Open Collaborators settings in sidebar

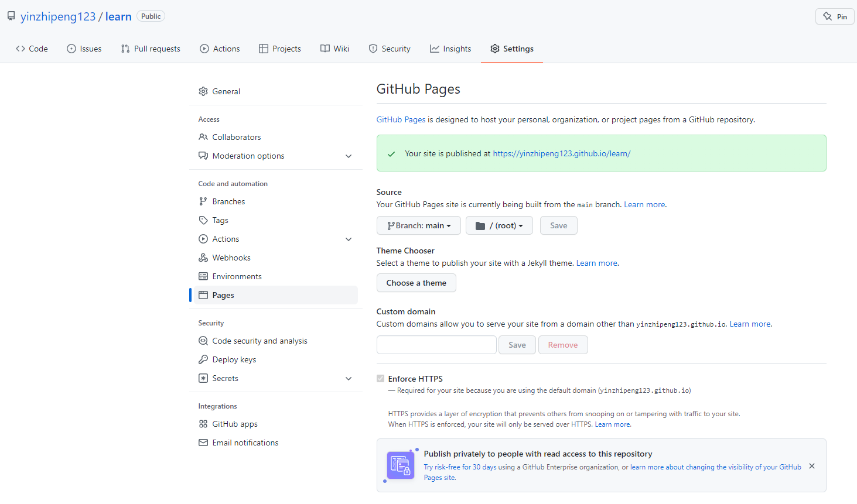click(274, 137)
